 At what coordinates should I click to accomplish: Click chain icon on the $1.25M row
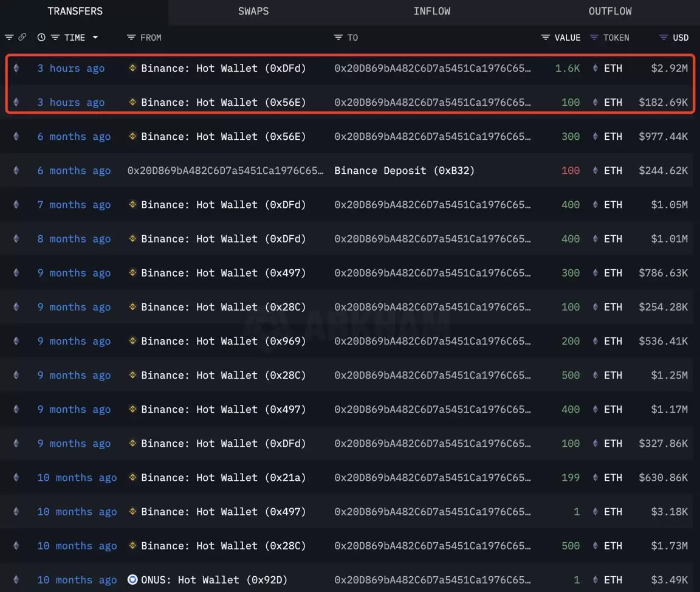click(x=16, y=375)
